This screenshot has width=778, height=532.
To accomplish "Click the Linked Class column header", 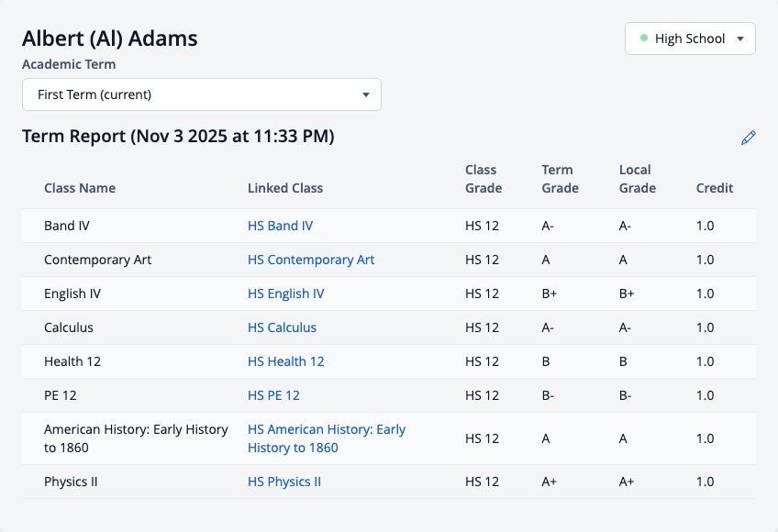I will click(x=285, y=188).
